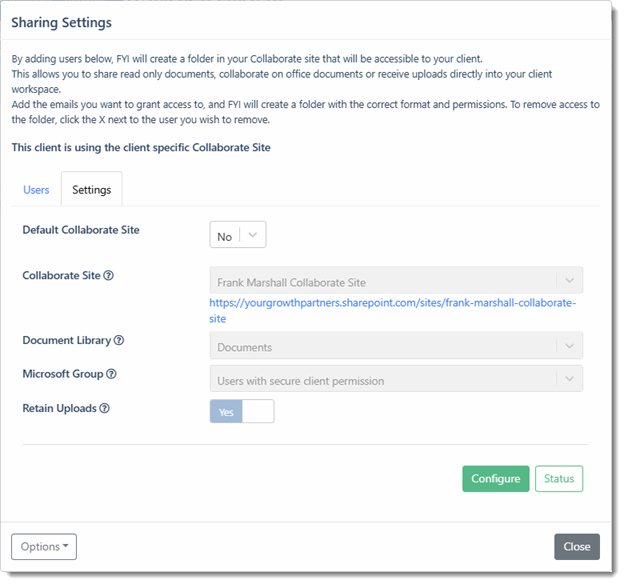
Task: Click the Document Library help icon
Action: [x=119, y=340]
